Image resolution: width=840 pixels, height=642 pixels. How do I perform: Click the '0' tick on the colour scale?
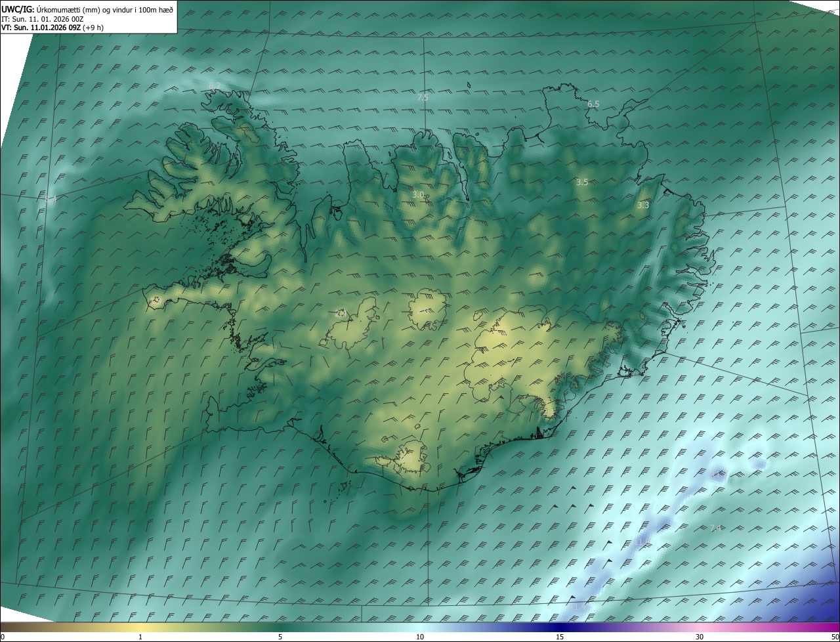pos(3,637)
